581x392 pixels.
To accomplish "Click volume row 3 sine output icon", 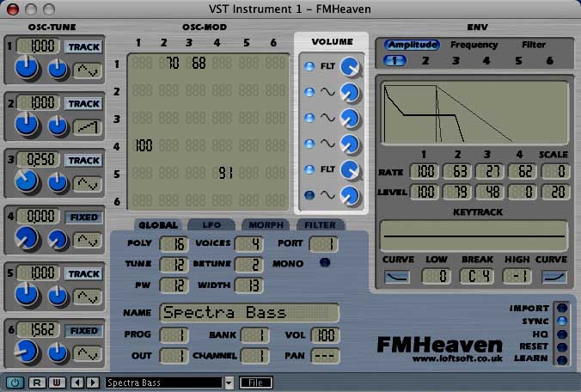I will point(327,118).
